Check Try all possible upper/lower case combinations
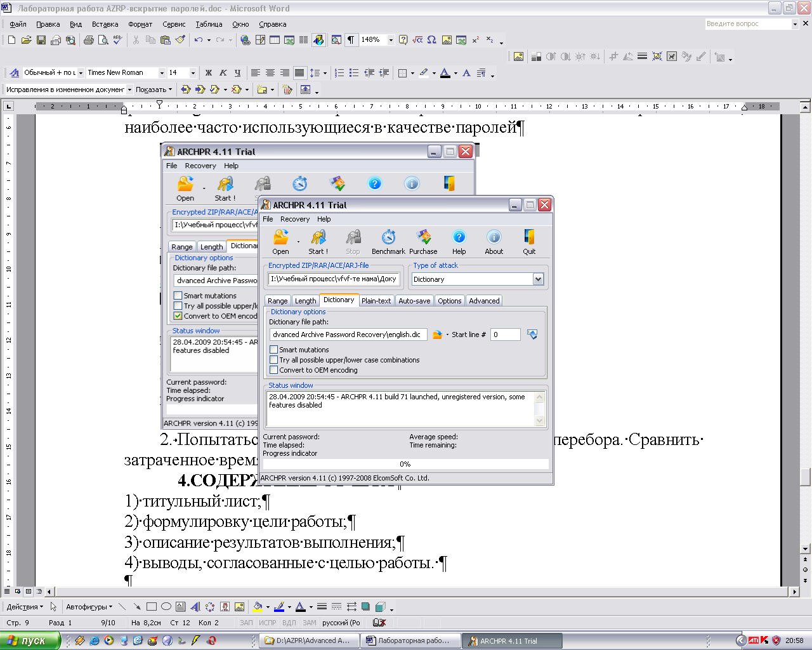812x650 pixels. coord(273,360)
